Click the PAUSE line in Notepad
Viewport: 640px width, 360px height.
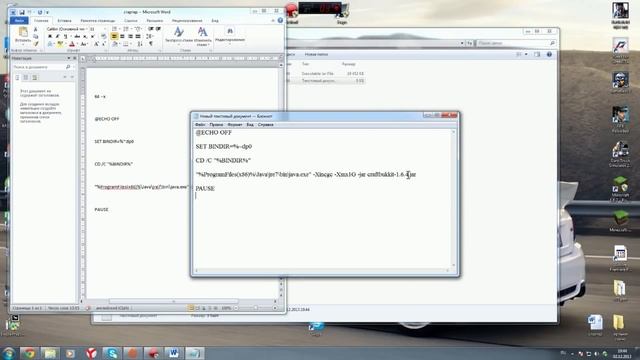pos(205,189)
